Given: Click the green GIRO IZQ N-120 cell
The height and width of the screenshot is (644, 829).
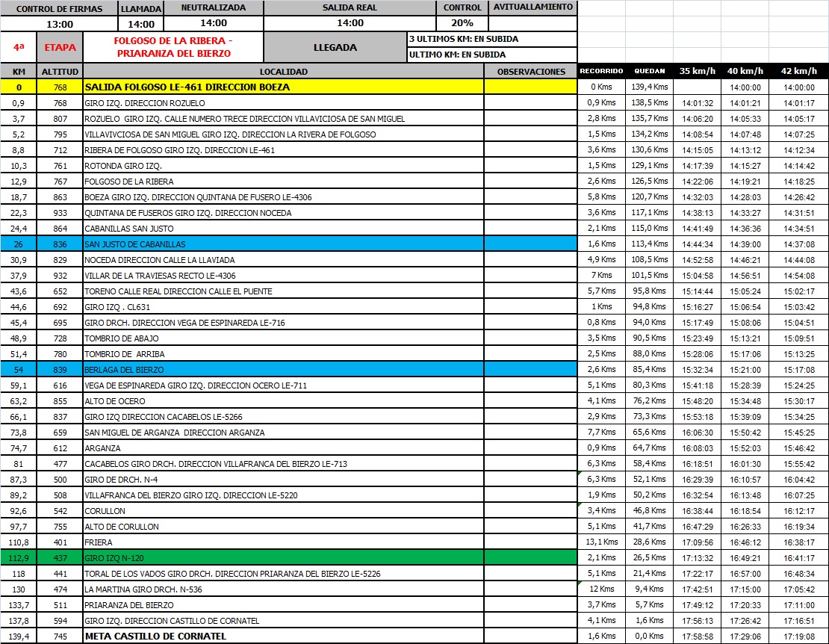Looking at the screenshot, I should point(282,557).
